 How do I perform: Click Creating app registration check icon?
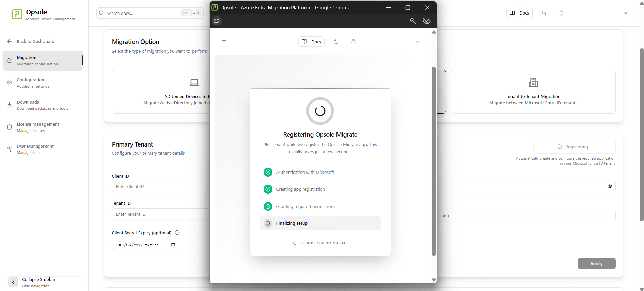coord(268,189)
